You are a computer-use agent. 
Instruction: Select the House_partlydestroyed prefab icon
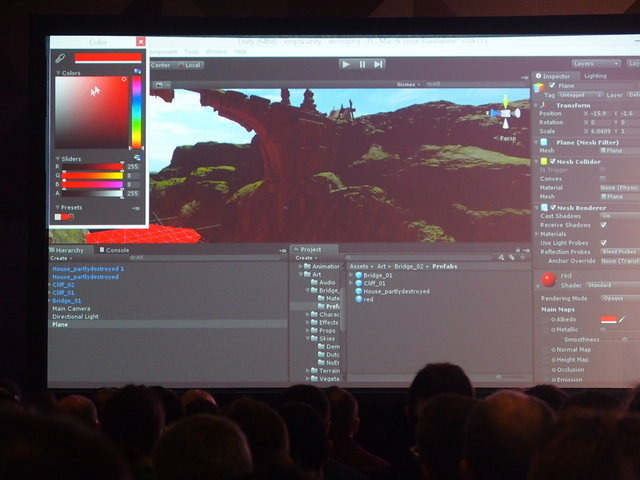click(359, 291)
